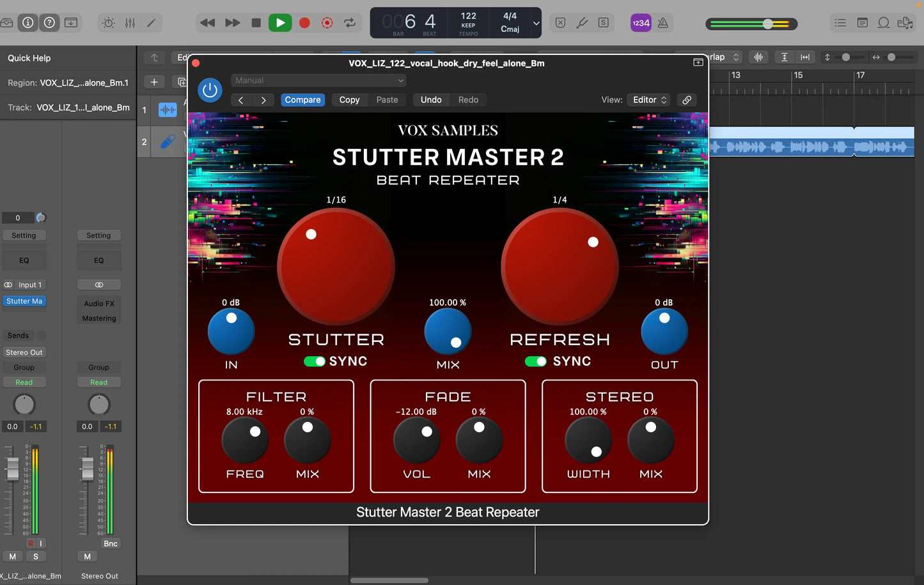Viewport: 924px width, 585px height.
Task: Toggle the purple 1234 Count-in button
Action: (x=641, y=23)
